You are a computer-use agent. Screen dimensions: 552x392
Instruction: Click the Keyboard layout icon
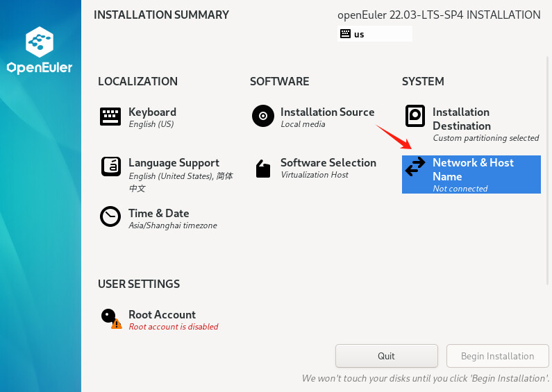(110, 117)
